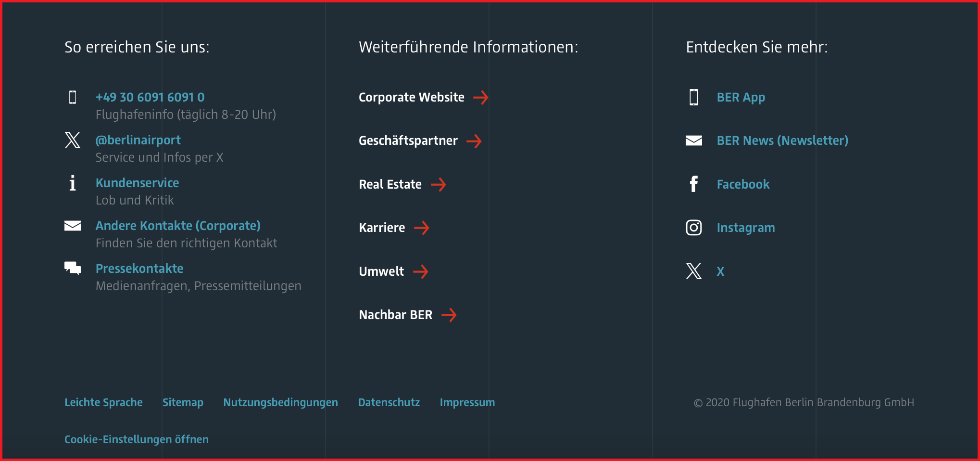Open the Kundenservice link

point(137,183)
